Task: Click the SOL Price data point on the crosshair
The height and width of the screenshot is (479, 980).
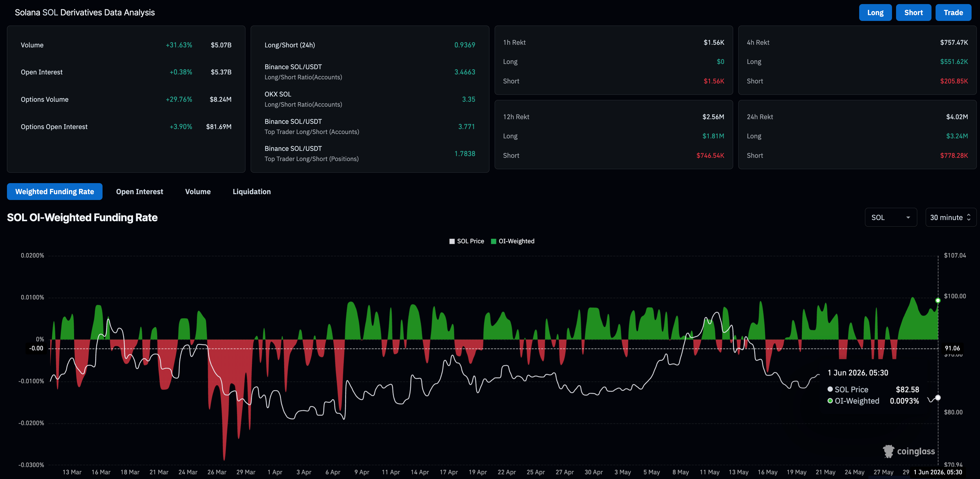Action: tap(938, 398)
